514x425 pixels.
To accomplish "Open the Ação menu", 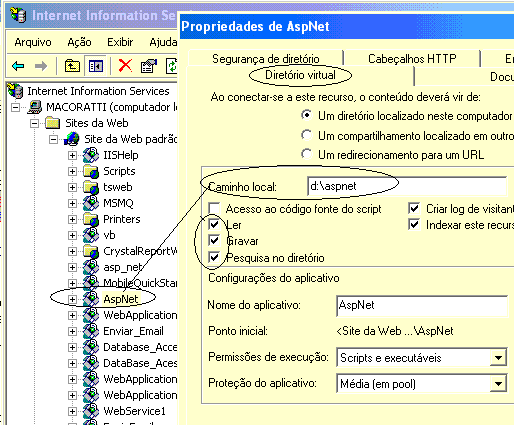I will point(79,42).
